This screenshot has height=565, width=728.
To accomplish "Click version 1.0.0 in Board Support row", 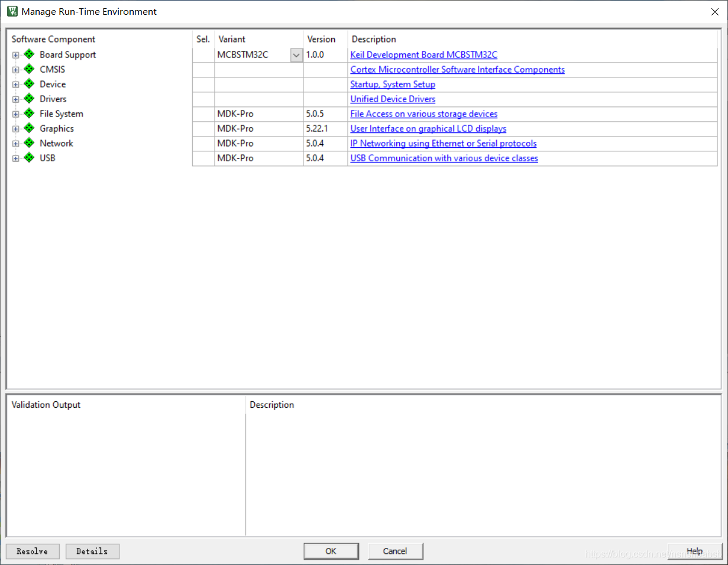I will click(x=315, y=54).
